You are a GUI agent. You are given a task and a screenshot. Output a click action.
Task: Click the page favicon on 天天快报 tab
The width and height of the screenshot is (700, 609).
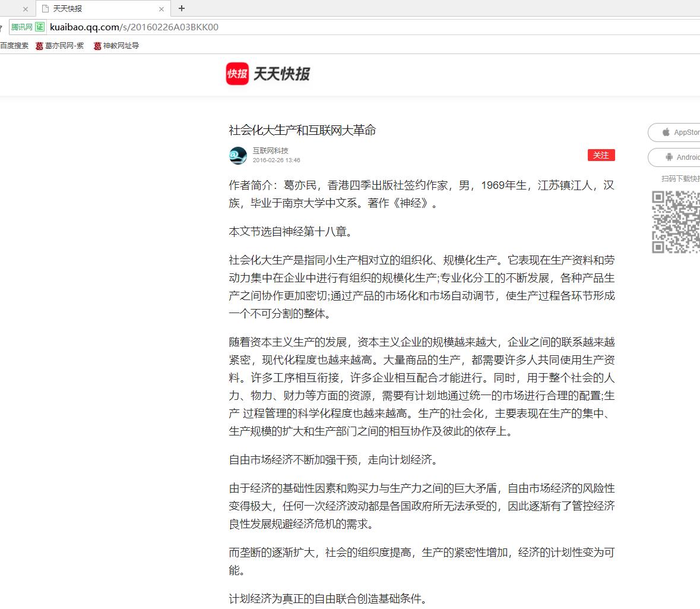pos(45,9)
